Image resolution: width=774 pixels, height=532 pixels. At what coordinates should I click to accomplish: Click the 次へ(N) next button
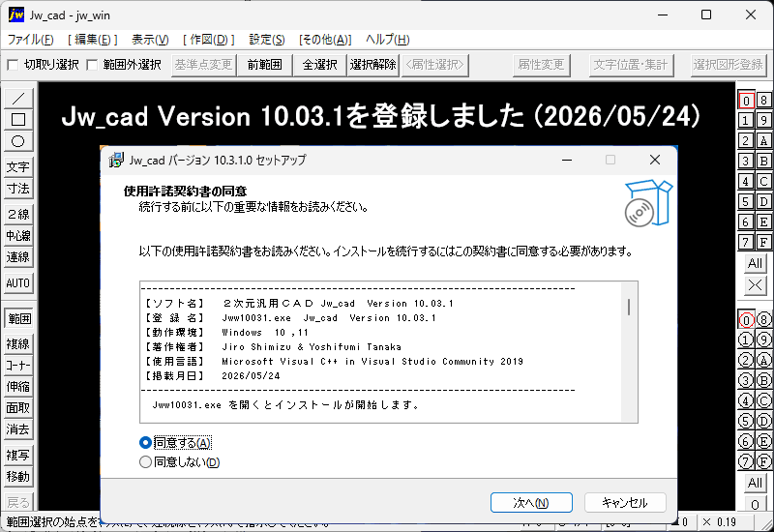pyautogui.click(x=531, y=502)
